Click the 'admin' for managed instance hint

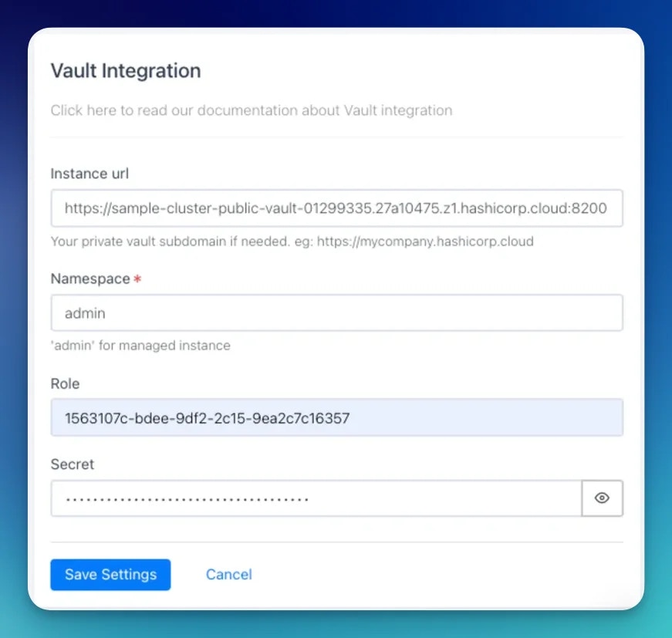(x=140, y=346)
